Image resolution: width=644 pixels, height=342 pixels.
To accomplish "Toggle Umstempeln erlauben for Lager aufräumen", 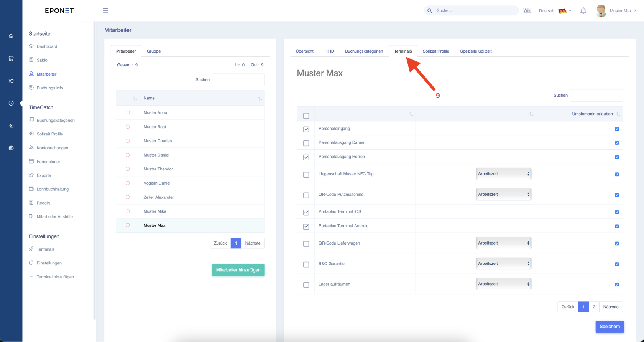I will (x=617, y=284).
